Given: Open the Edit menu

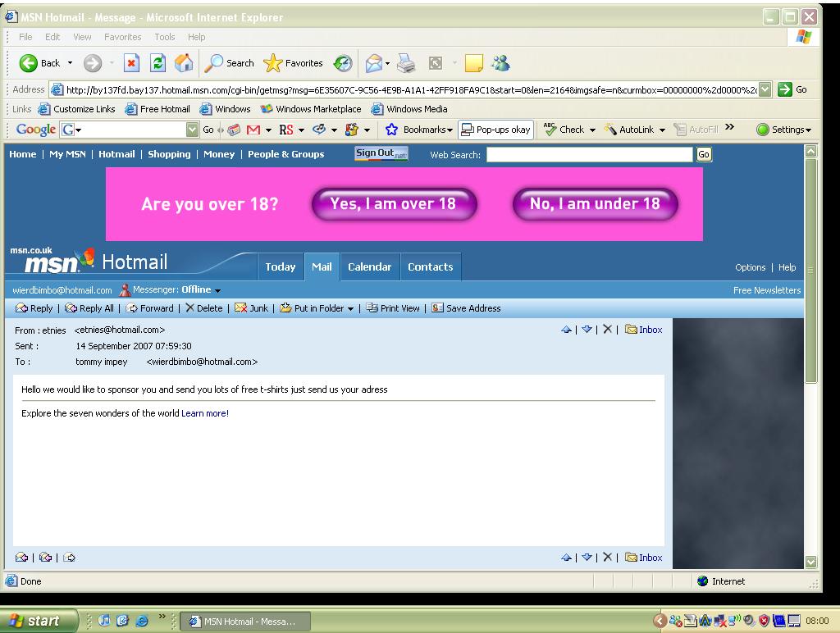Looking at the screenshot, I should [x=52, y=37].
